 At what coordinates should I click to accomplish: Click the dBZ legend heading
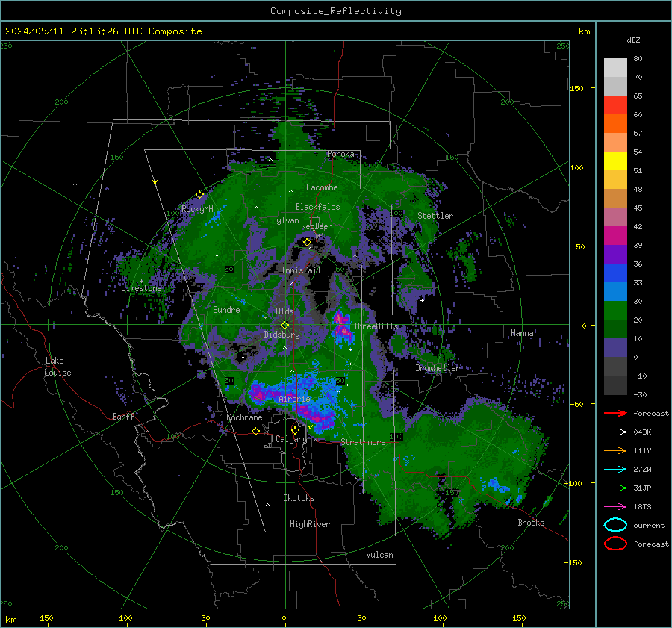coord(633,40)
